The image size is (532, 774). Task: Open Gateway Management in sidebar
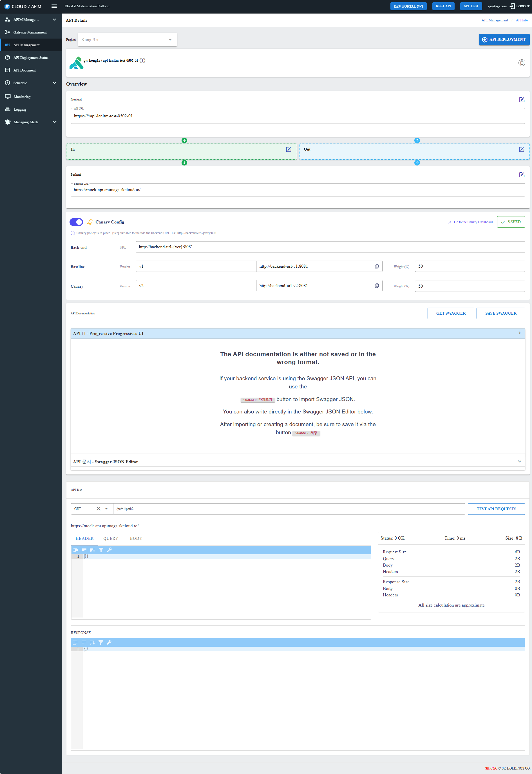point(31,32)
